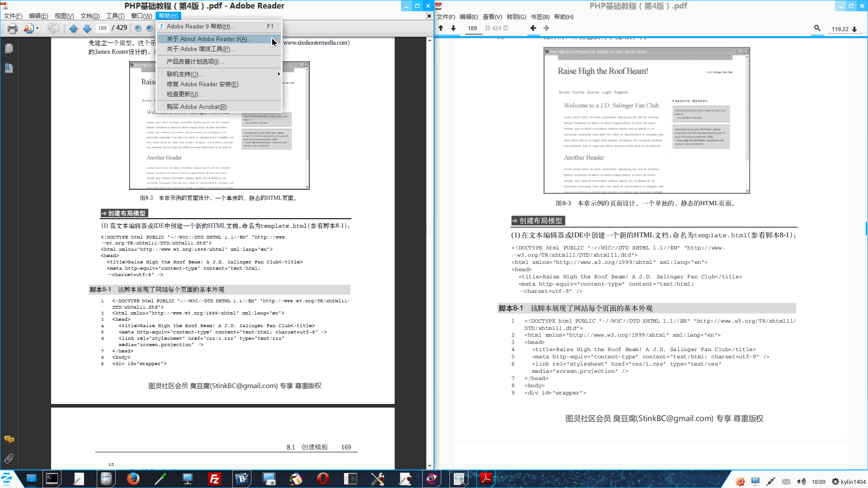Open 视图(V) menu in Adobe Reader
The image size is (868, 488).
[64, 16]
